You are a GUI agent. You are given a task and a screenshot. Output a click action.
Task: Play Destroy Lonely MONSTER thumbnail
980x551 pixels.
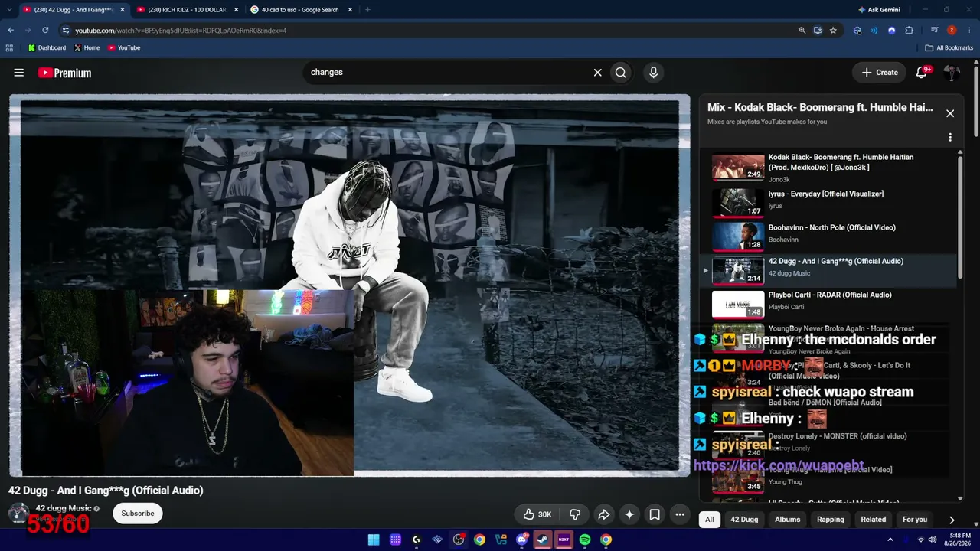[x=738, y=445]
